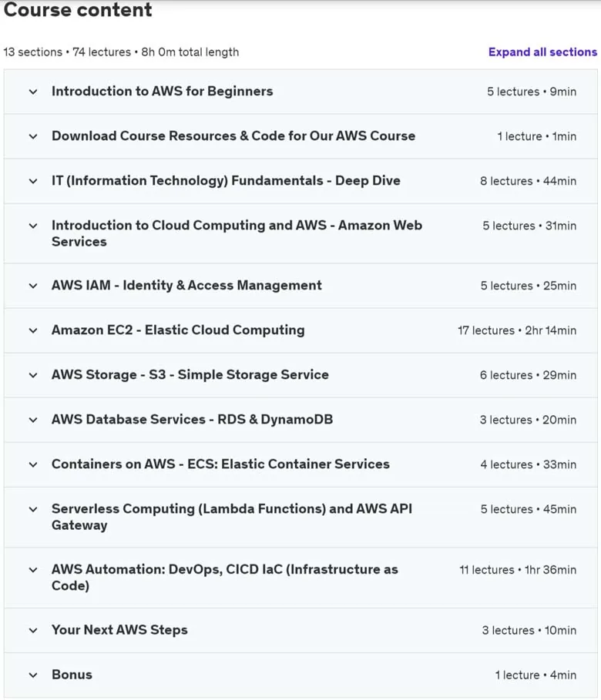Expand the Bonus section chevron

click(33, 675)
